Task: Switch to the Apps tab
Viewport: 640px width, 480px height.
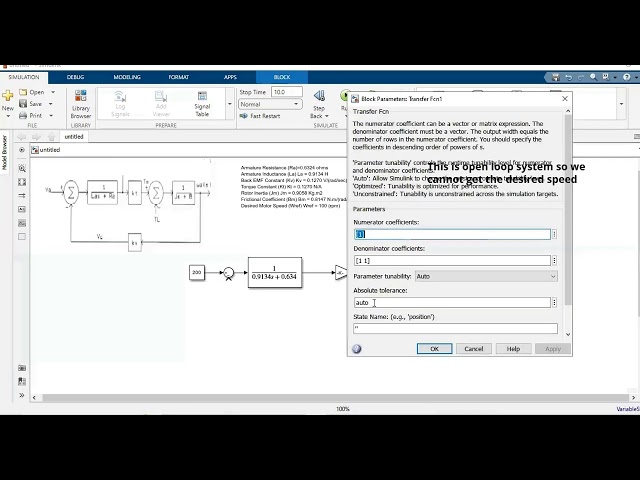Action: point(230,77)
